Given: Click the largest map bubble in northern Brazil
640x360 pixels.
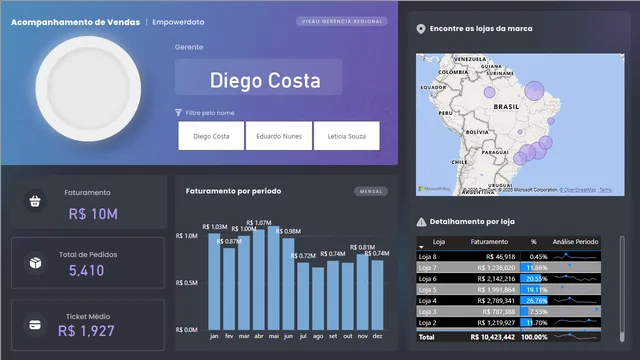Looking at the screenshot, I should (x=534, y=91).
